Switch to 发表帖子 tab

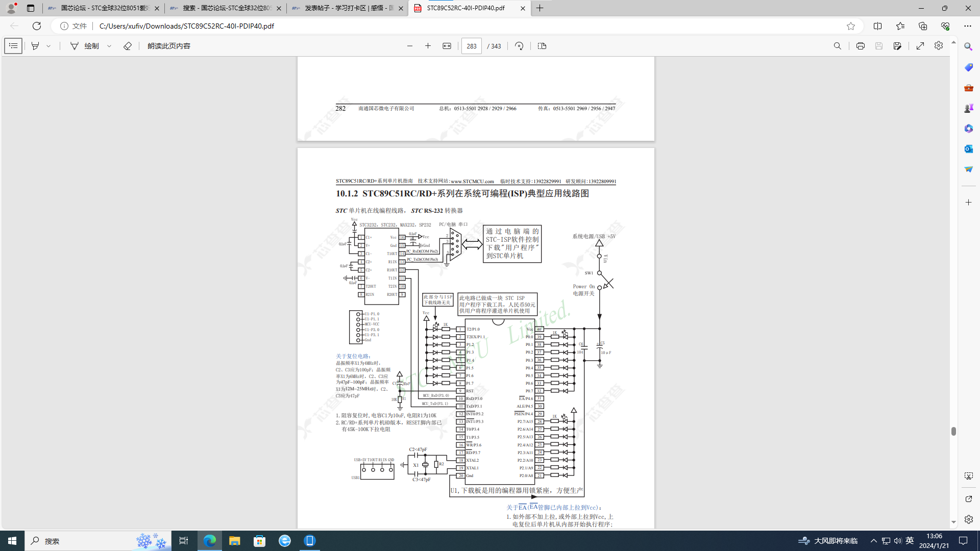point(348,8)
